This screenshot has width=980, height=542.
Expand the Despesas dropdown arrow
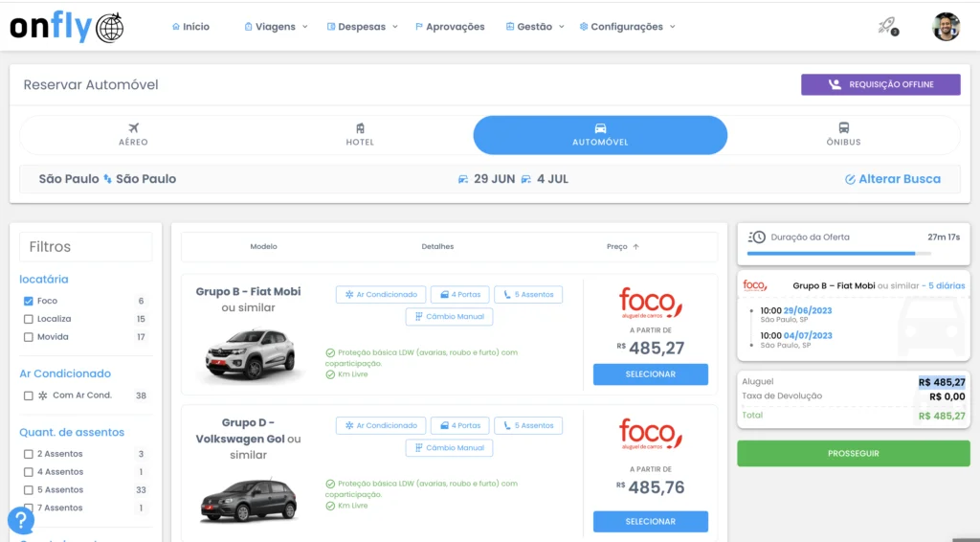click(395, 27)
